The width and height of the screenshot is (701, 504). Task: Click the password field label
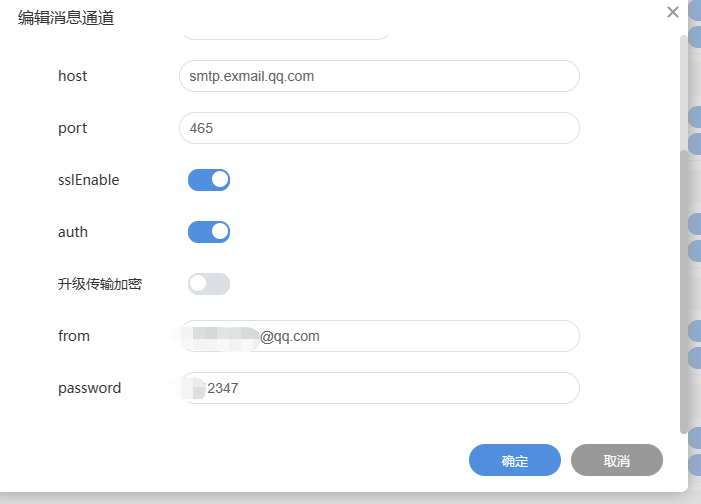pyautogui.click(x=89, y=388)
